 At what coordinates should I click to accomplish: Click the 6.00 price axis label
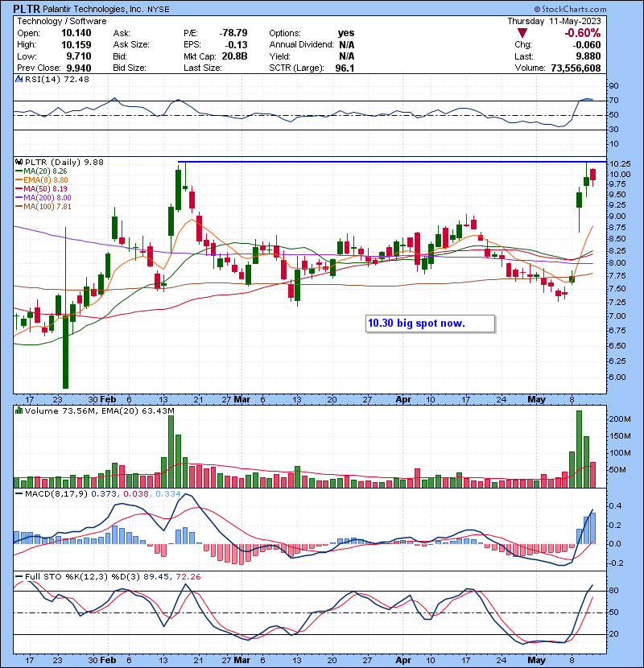coord(617,377)
